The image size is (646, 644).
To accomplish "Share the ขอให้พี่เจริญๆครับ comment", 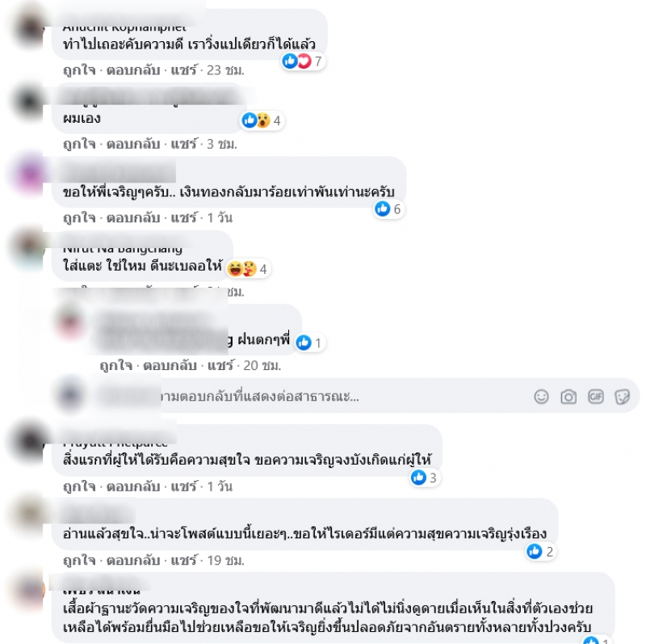I will (x=184, y=217).
